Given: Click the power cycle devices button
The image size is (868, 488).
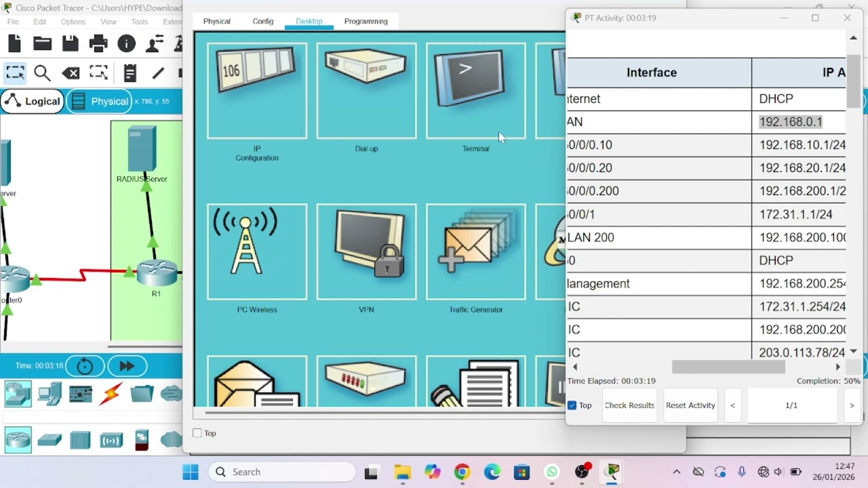Looking at the screenshot, I should click(x=85, y=366).
